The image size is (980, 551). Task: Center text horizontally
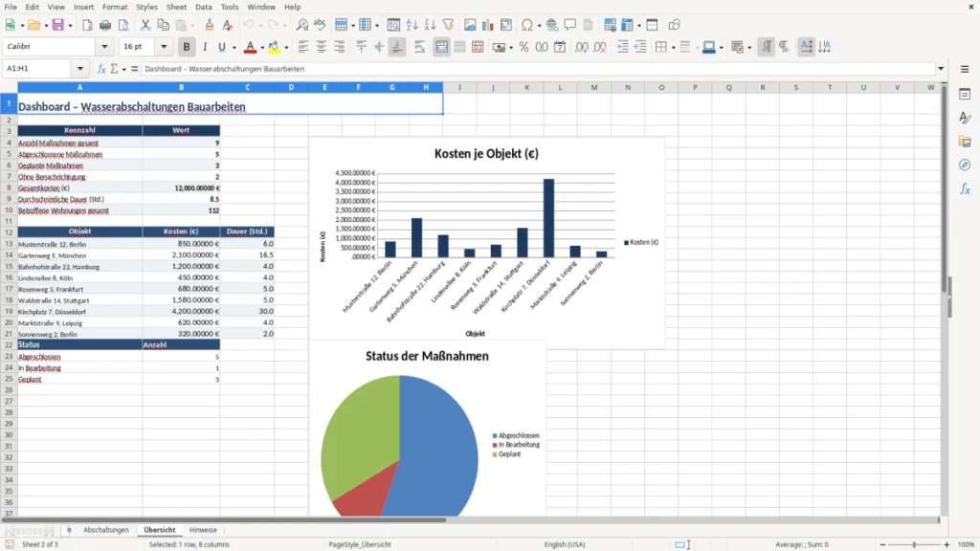[x=322, y=47]
